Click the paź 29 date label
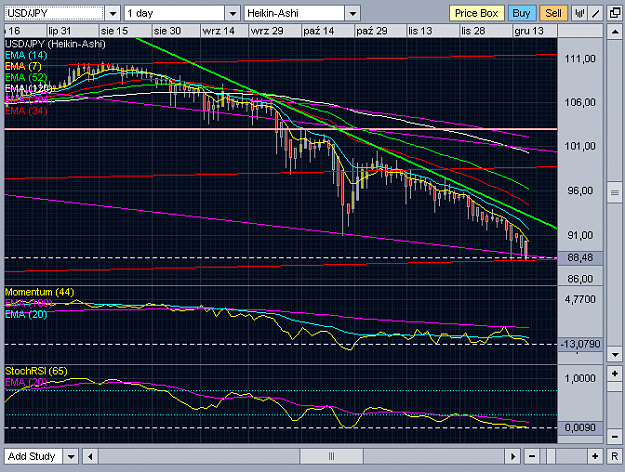The image size is (625, 472). [x=372, y=31]
